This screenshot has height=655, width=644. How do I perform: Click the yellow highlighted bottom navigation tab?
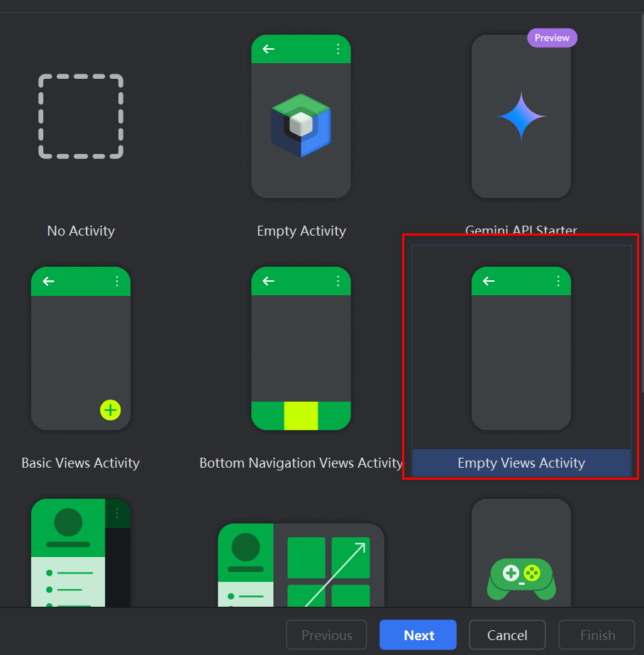point(301,416)
